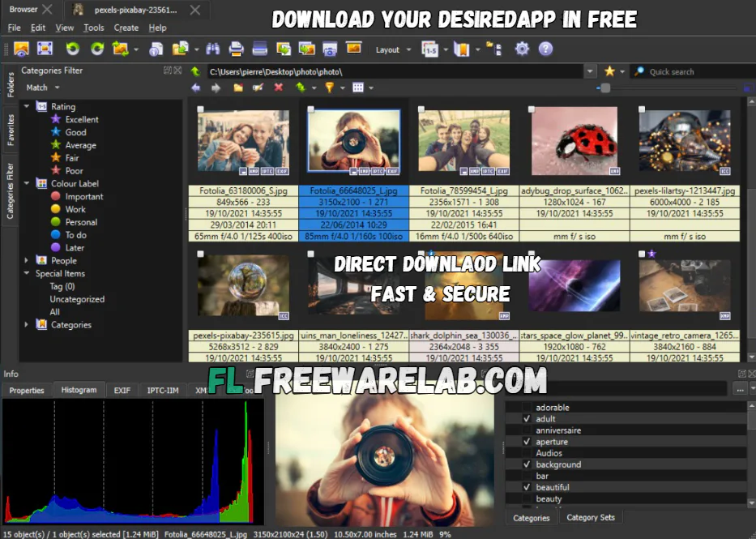
Task: Go up one folder with green arrow
Action: click(196, 72)
